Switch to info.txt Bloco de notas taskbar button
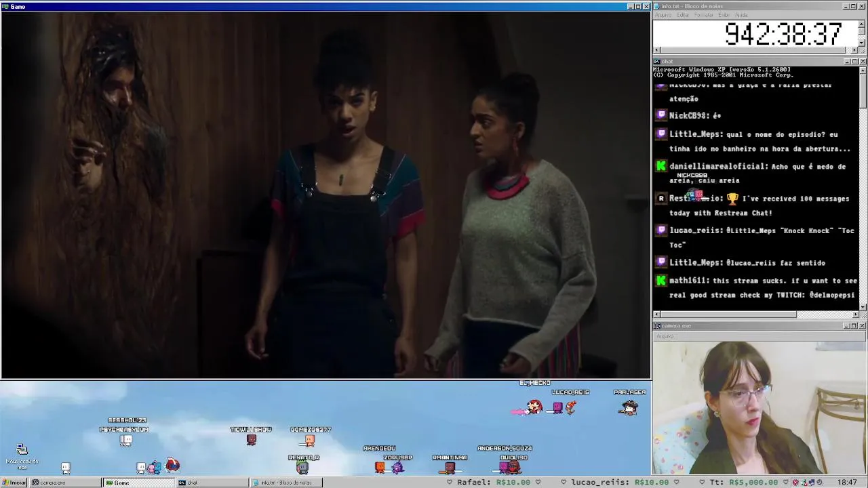 (285, 483)
